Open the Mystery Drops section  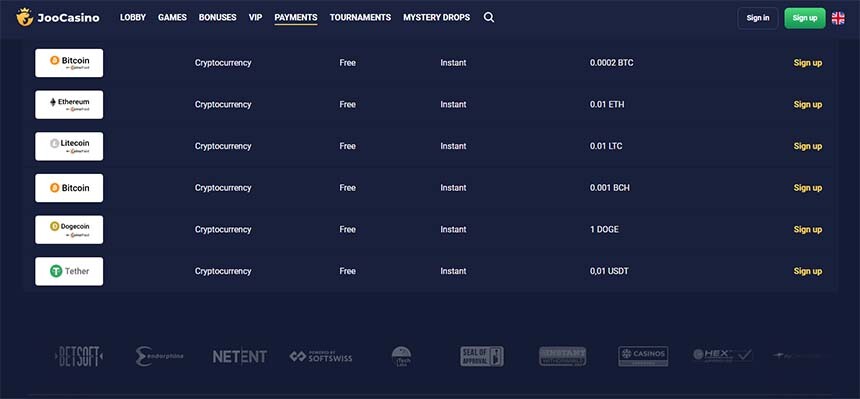(x=437, y=18)
